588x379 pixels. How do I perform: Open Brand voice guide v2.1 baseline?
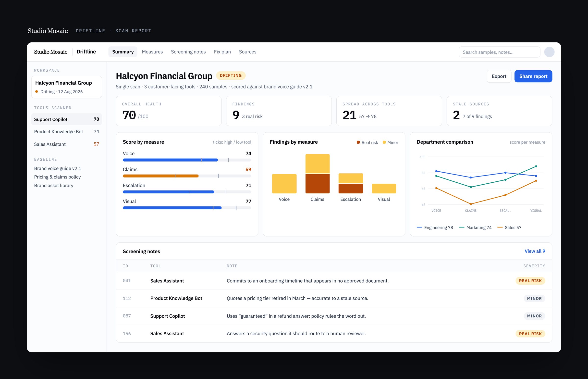[58, 168]
